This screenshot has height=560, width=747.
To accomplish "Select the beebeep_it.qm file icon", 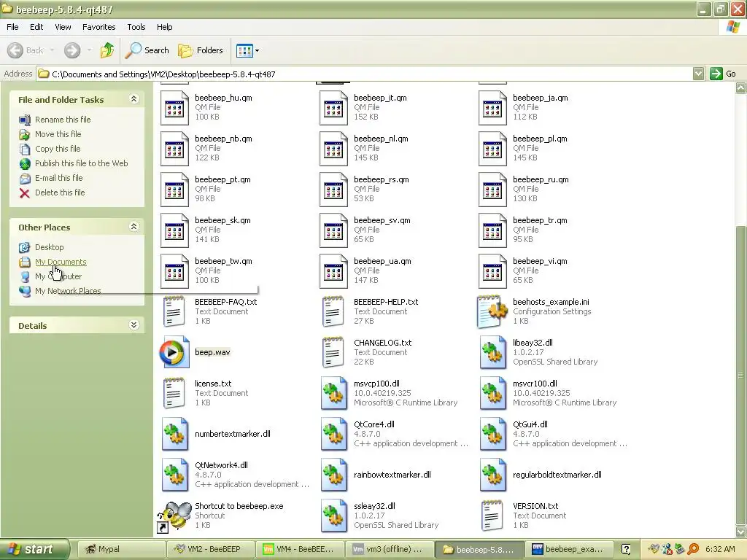I will pos(333,108).
